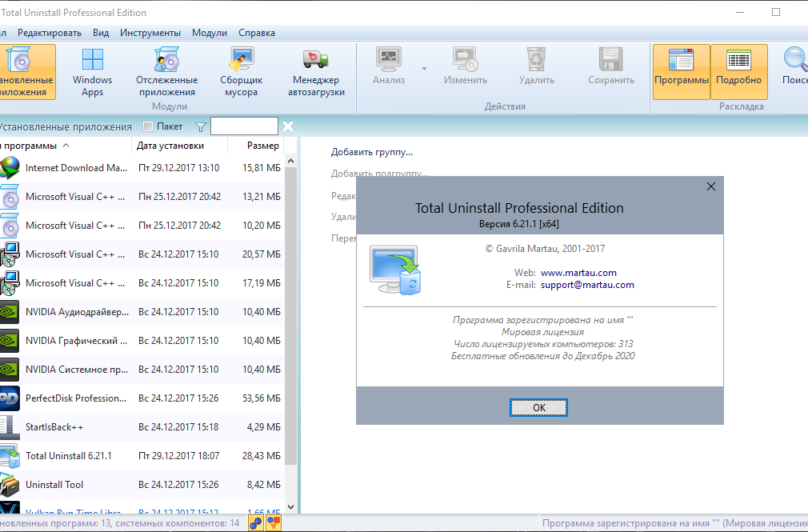Open the Модули menu
The height and width of the screenshot is (532, 808).
click(210, 33)
